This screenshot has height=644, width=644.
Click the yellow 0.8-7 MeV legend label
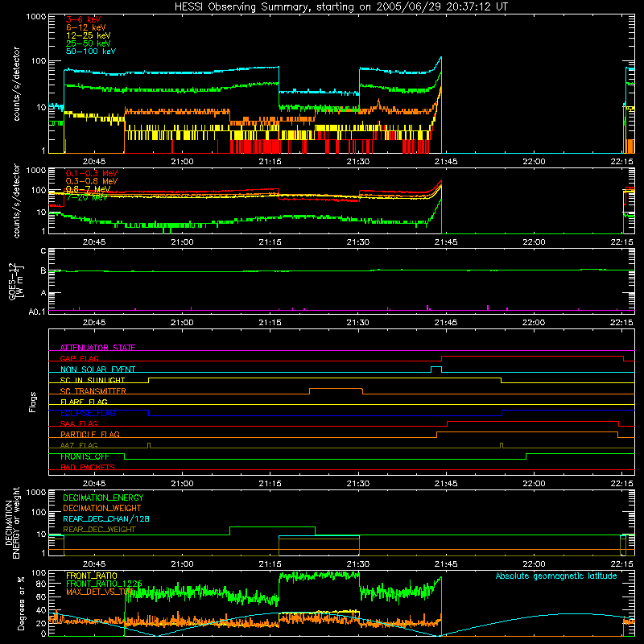coord(88,189)
